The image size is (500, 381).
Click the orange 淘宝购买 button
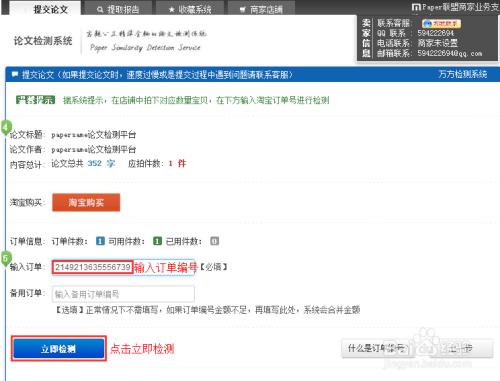pyautogui.click(x=86, y=202)
